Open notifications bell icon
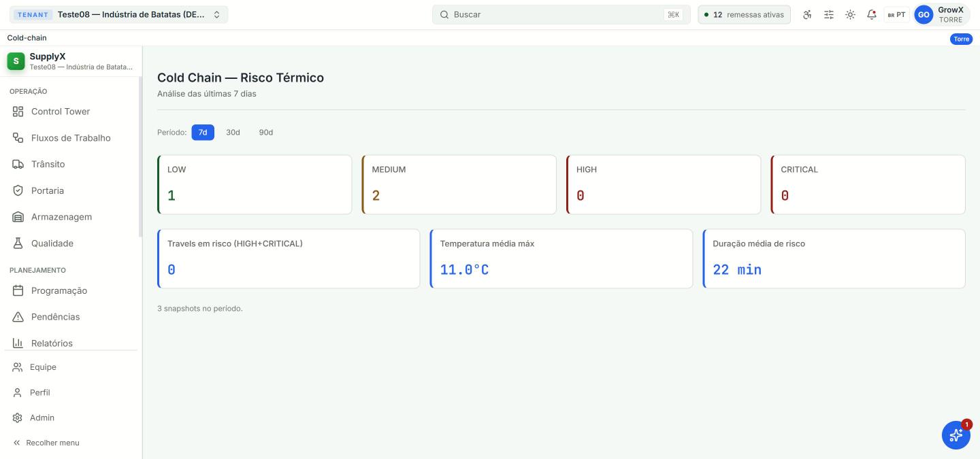 [x=872, y=14]
